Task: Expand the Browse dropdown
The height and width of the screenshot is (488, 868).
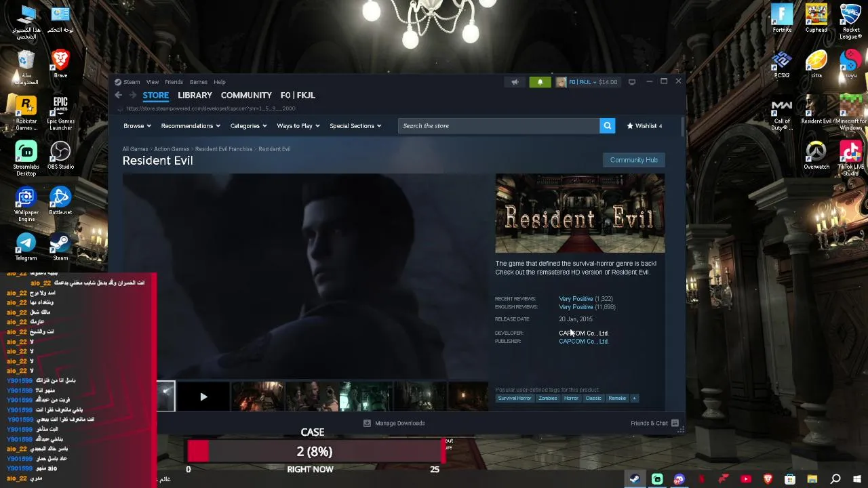Action: [x=138, y=125]
